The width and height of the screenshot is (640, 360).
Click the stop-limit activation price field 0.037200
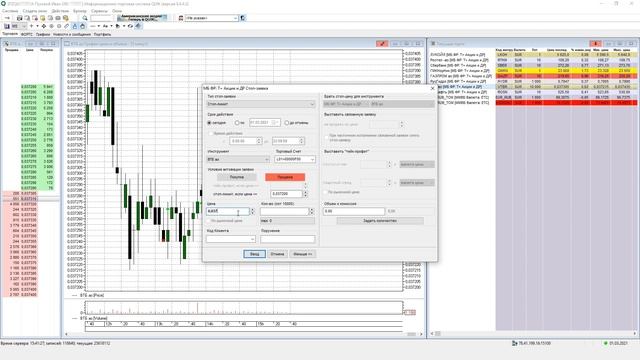click(287, 194)
